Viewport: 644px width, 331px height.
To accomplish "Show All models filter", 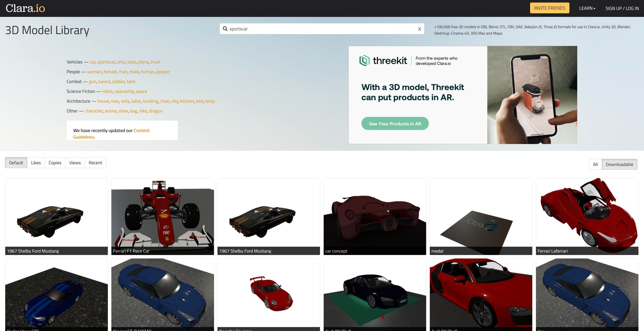I will 595,164.
